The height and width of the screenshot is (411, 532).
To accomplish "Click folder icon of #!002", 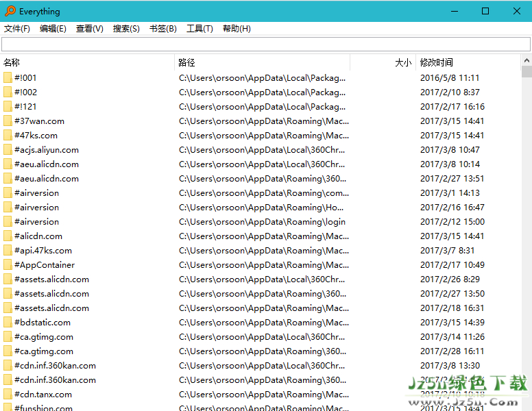I will pyautogui.click(x=8, y=92).
